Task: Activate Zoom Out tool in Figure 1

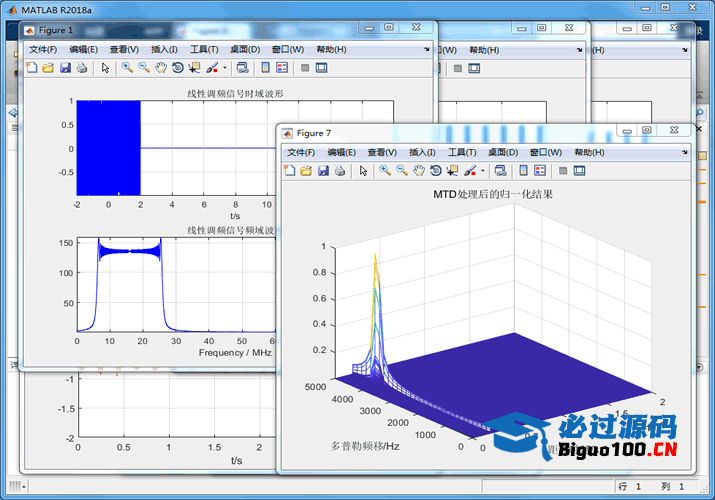Action: point(144,68)
